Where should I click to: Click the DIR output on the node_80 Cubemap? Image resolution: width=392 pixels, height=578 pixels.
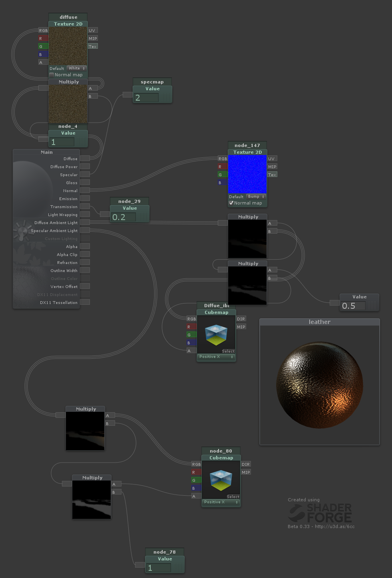246,464
